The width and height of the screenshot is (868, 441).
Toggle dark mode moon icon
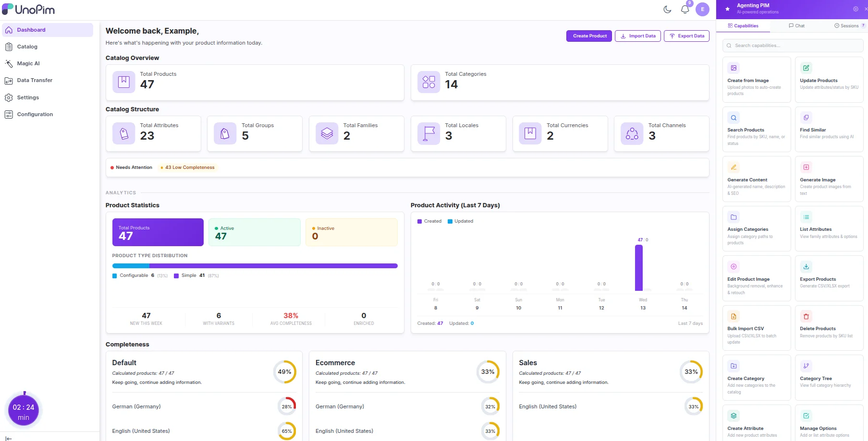pos(667,9)
